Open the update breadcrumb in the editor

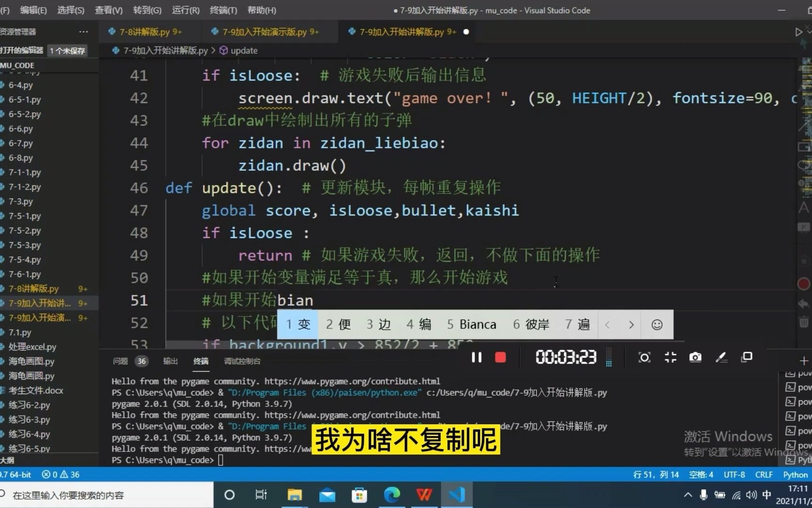click(x=243, y=50)
